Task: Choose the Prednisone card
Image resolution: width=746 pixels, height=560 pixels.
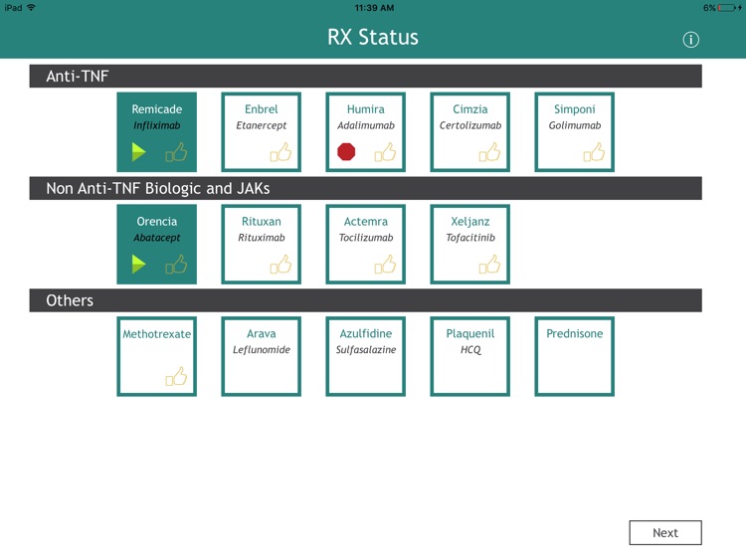Action: click(x=574, y=356)
